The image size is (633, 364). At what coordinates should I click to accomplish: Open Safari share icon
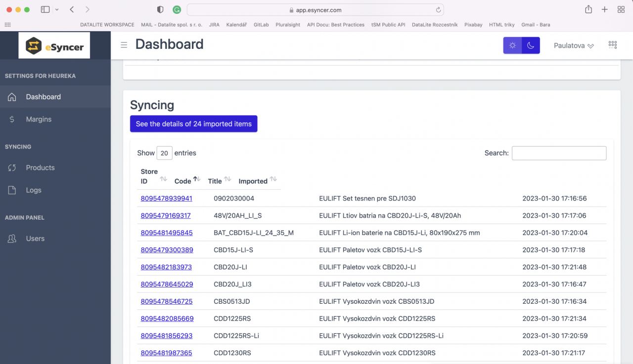[588, 9]
